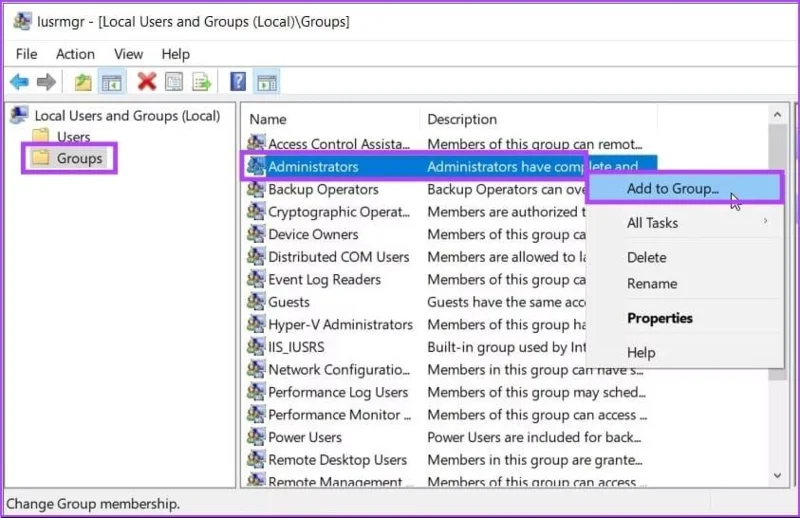Open the Action menu
The height and width of the screenshot is (518, 800).
75,54
